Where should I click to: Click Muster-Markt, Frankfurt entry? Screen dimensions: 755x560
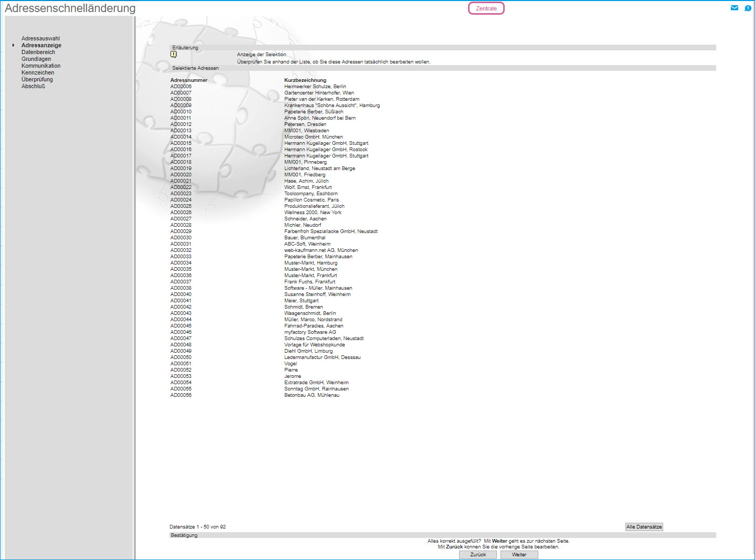click(x=311, y=276)
